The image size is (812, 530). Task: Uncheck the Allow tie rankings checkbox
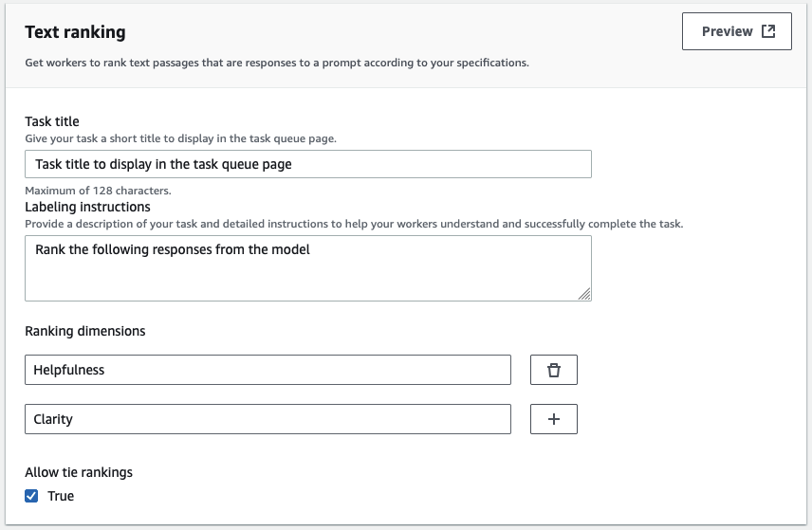(31, 496)
